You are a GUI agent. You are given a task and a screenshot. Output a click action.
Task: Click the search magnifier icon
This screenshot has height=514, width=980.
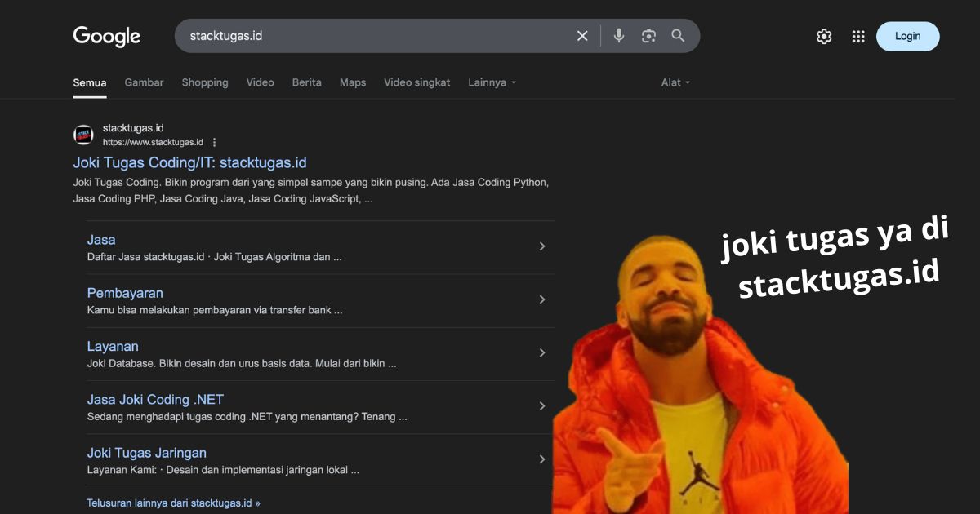pyautogui.click(x=678, y=36)
